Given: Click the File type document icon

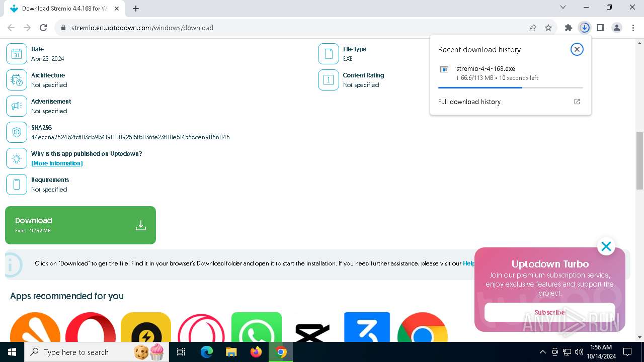Looking at the screenshot, I should pyautogui.click(x=329, y=54).
